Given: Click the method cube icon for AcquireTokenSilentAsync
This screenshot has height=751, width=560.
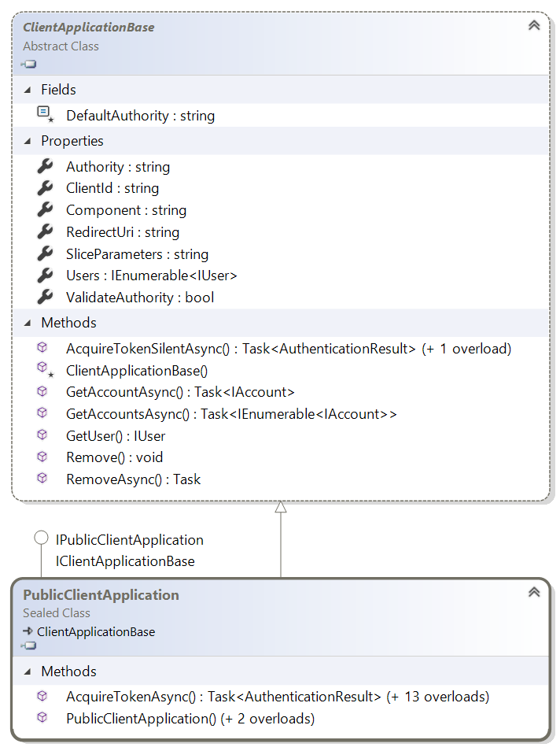Looking at the screenshot, I should pos(42,347).
